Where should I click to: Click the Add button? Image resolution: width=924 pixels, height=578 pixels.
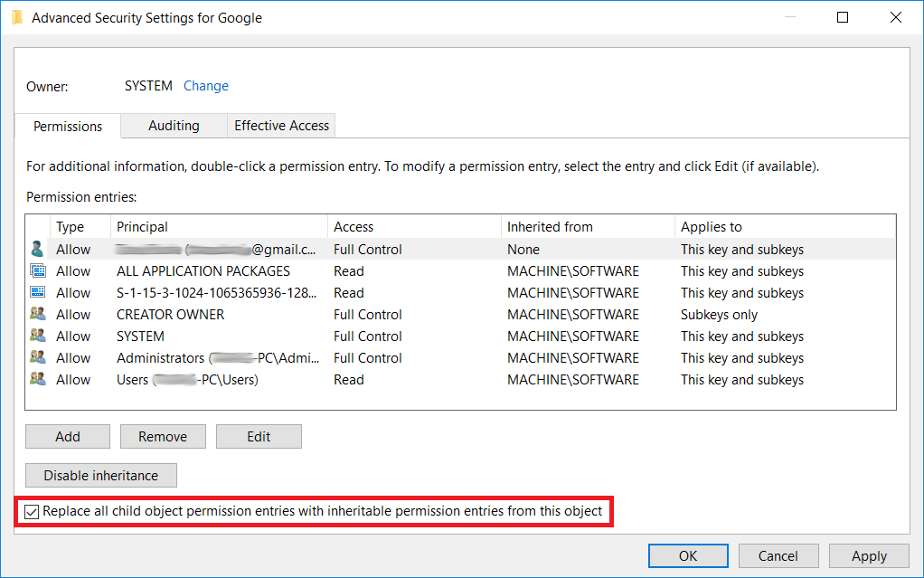pos(68,437)
